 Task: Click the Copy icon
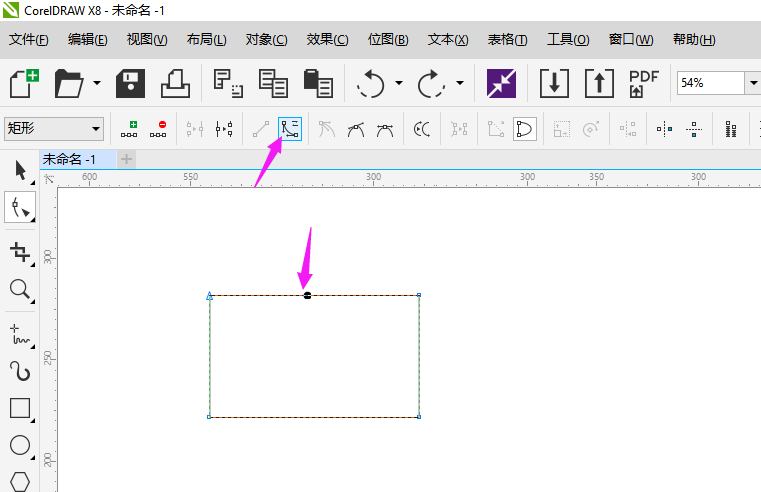273,83
